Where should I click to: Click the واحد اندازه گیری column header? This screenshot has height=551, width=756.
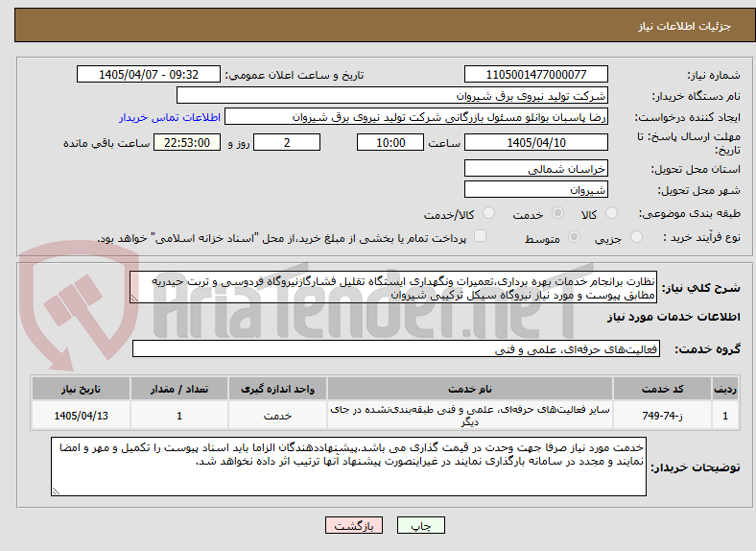click(277, 389)
